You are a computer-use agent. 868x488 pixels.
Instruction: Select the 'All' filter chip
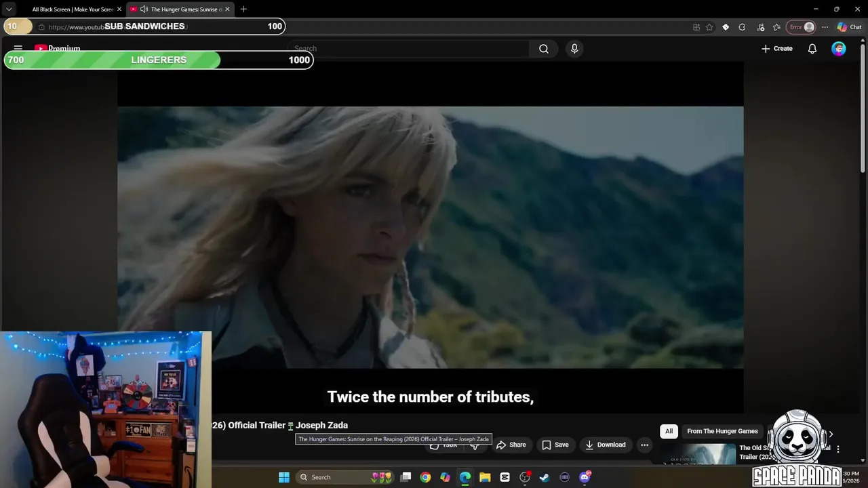click(x=669, y=431)
